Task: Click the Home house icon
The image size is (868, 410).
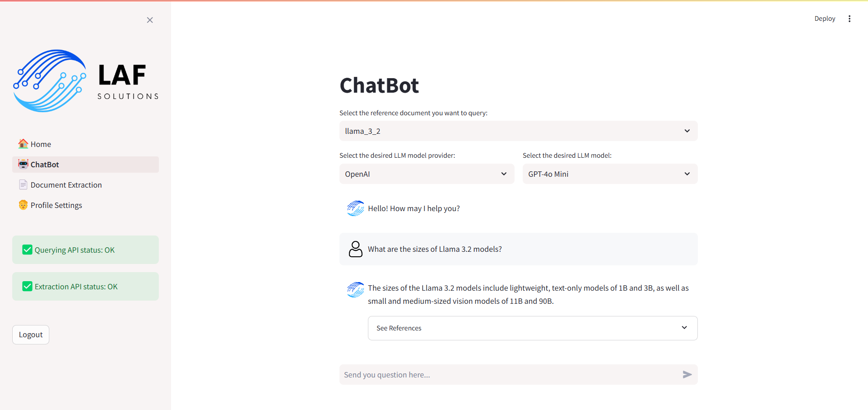Action: (x=23, y=144)
